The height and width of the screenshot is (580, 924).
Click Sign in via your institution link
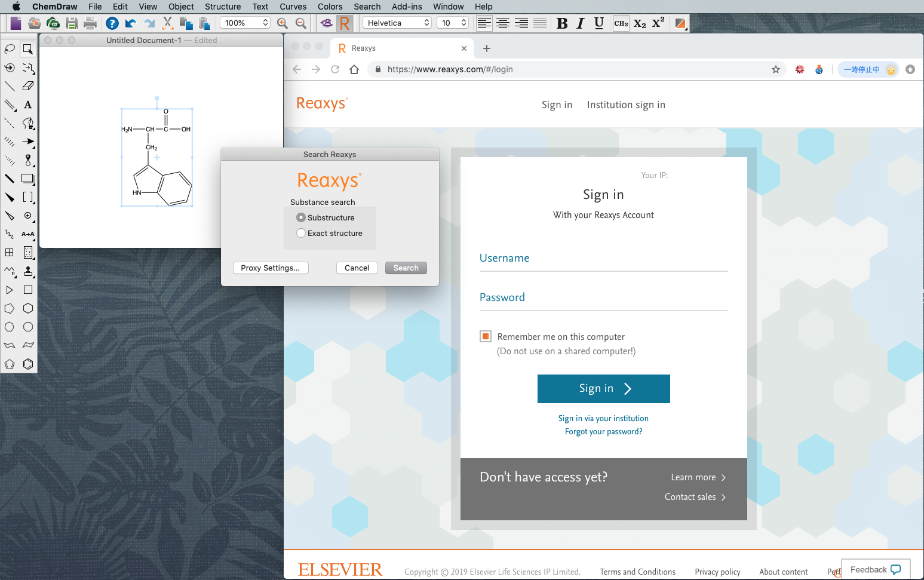tap(603, 418)
